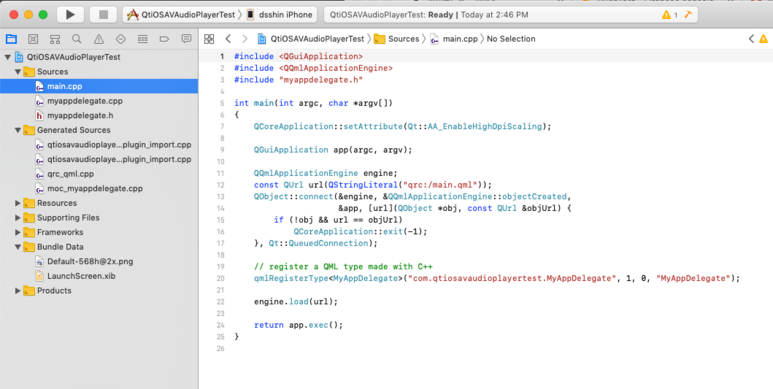The height and width of the screenshot is (389, 773).
Task: Open the Debug navigator
Action: (x=142, y=39)
